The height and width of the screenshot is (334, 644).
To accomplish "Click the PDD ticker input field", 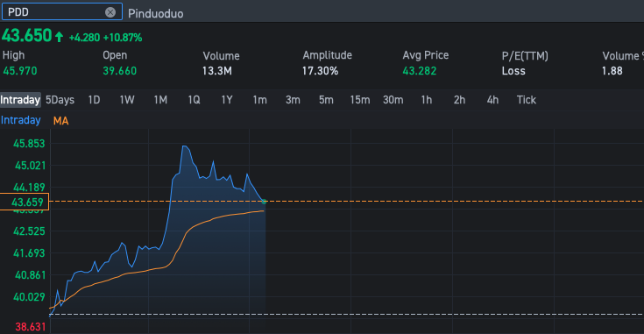I will click(62, 11).
